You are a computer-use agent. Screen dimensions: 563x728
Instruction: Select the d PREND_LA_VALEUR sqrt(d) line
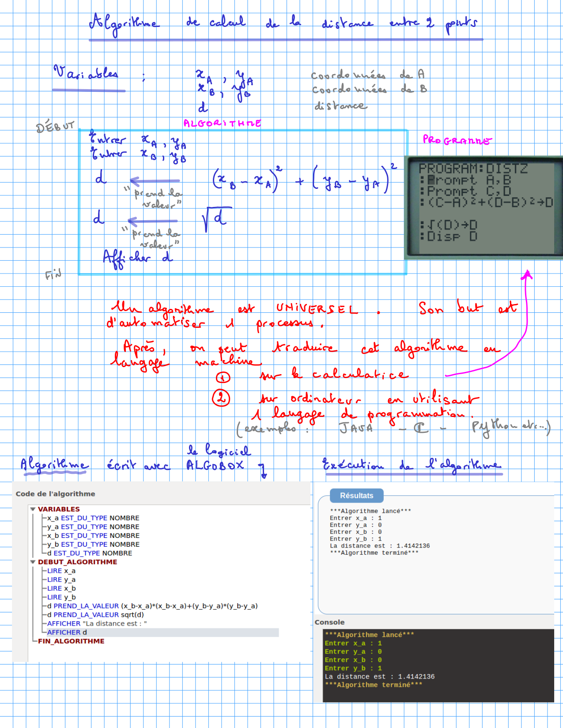coord(95,615)
